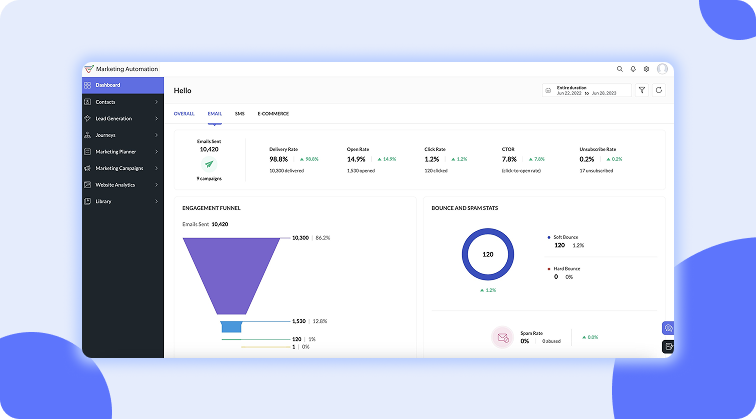
Task: Click the Marketing Automation logo icon
Action: 89,69
